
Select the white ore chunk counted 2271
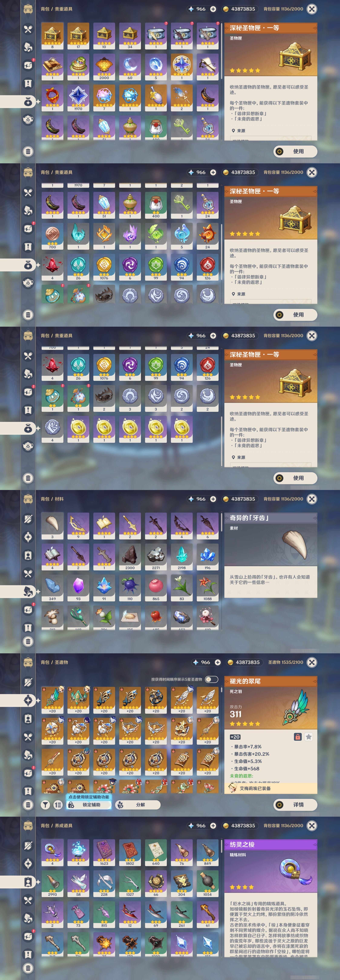(155, 557)
